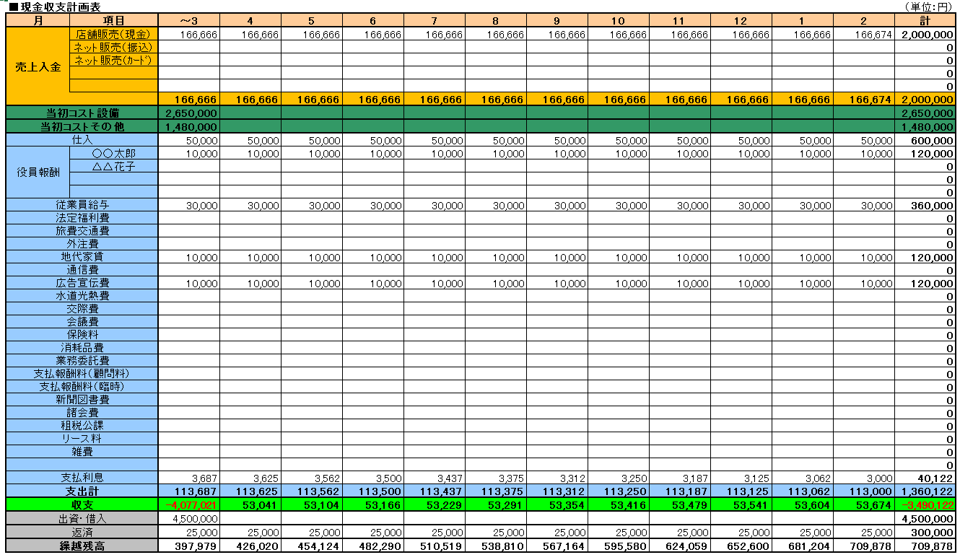Screen dimensions: 960x560
Task: Select the 地代家賃 row label
Action: [x=82, y=257]
